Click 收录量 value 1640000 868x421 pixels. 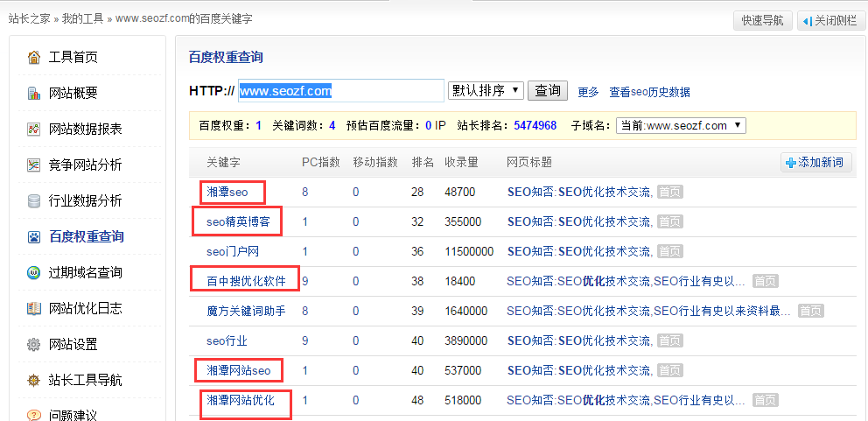pyautogui.click(x=466, y=312)
